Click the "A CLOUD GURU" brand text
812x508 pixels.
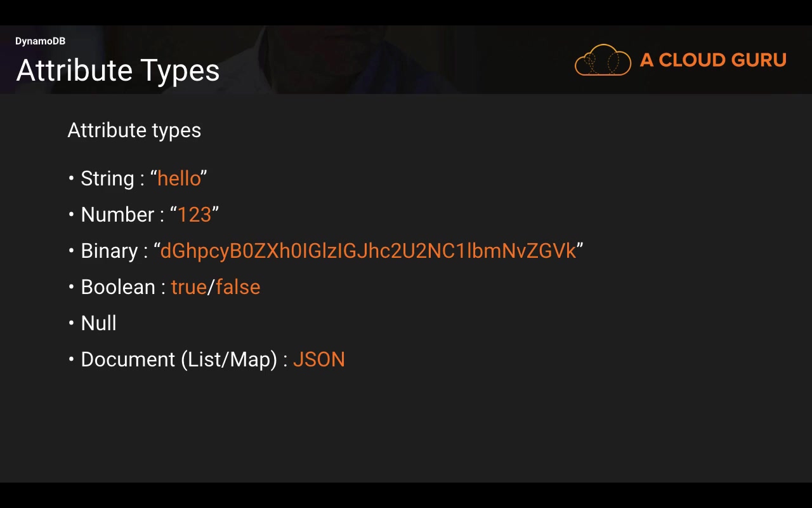point(713,60)
